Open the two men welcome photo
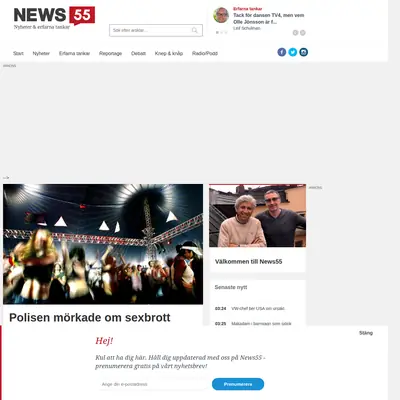 (257, 216)
